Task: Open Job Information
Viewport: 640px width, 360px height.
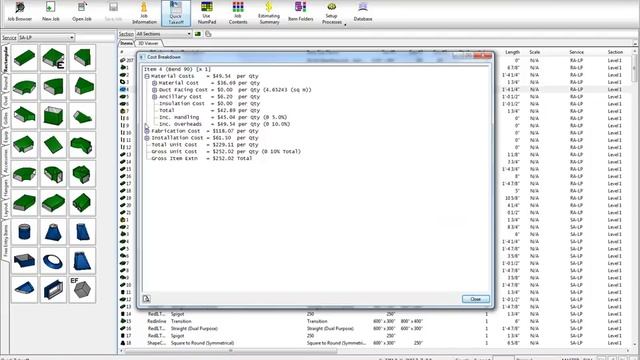Action: point(144,13)
